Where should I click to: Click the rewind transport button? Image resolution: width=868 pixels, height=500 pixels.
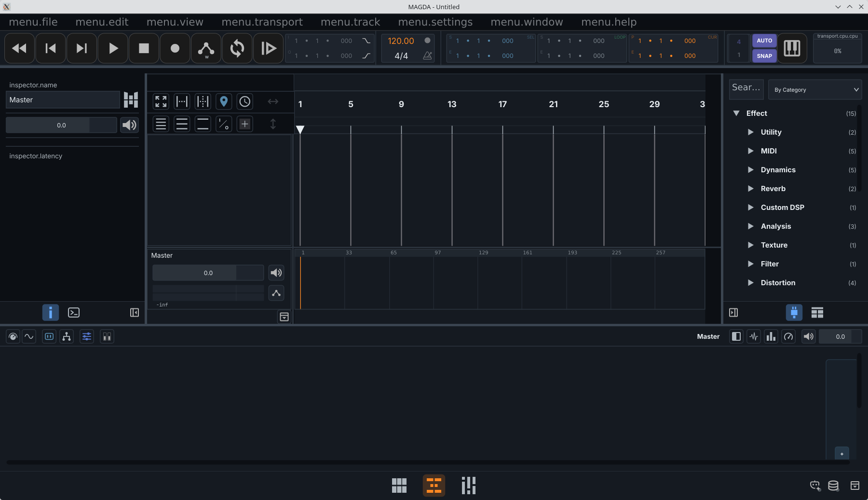coord(19,48)
